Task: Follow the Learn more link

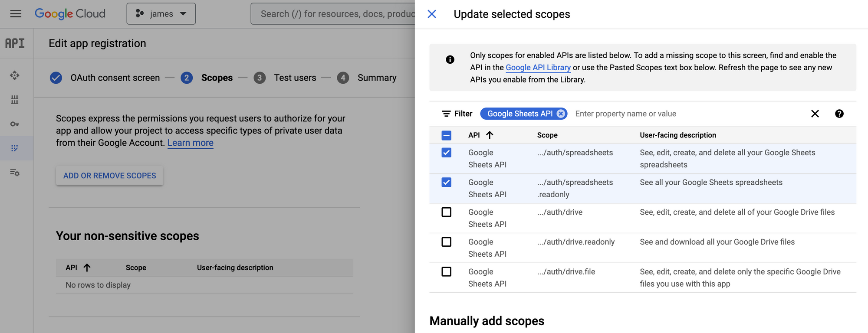Action: point(191,143)
